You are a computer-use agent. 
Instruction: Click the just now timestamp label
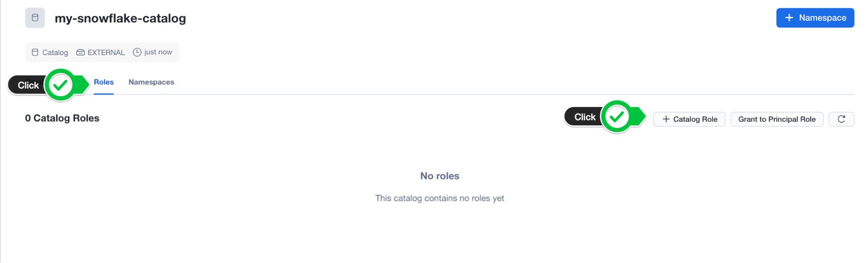tap(158, 52)
